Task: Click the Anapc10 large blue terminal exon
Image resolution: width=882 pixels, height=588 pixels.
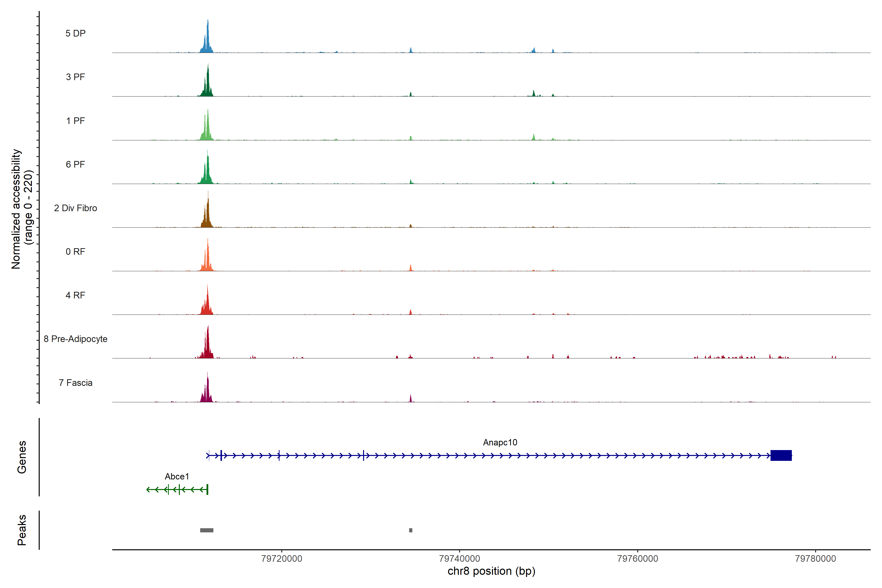Action: pos(781,455)
